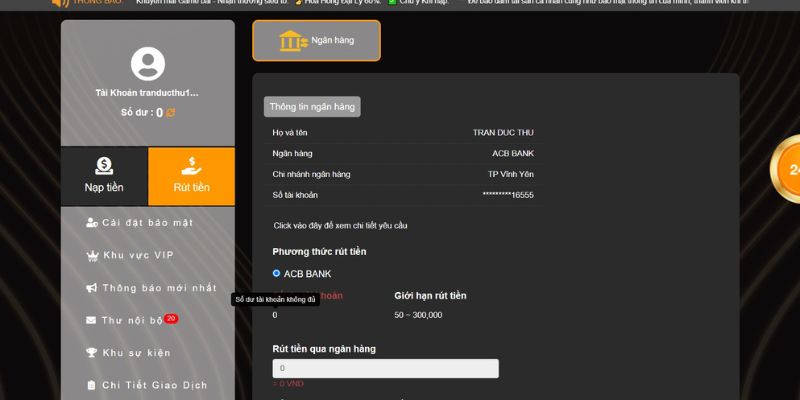Click the Nạp tiền deposit icon
This screenshot has height=400, width=800.
coord(104,166)
